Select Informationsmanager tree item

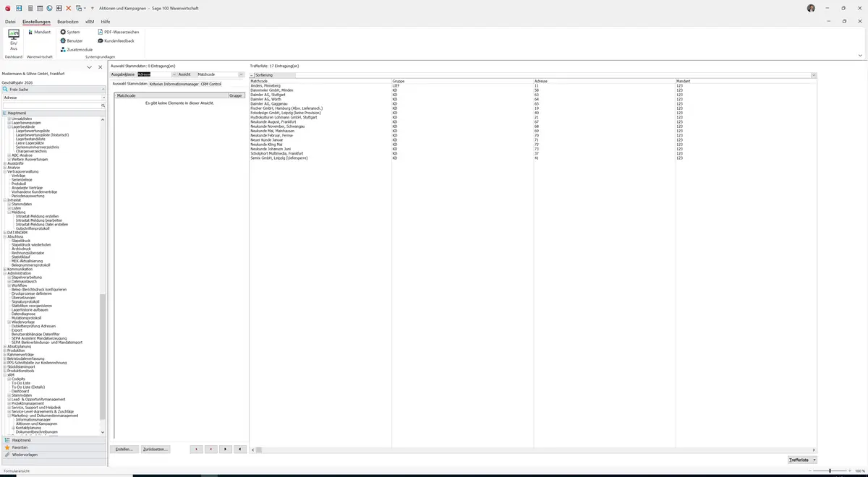tap(33, 419)
